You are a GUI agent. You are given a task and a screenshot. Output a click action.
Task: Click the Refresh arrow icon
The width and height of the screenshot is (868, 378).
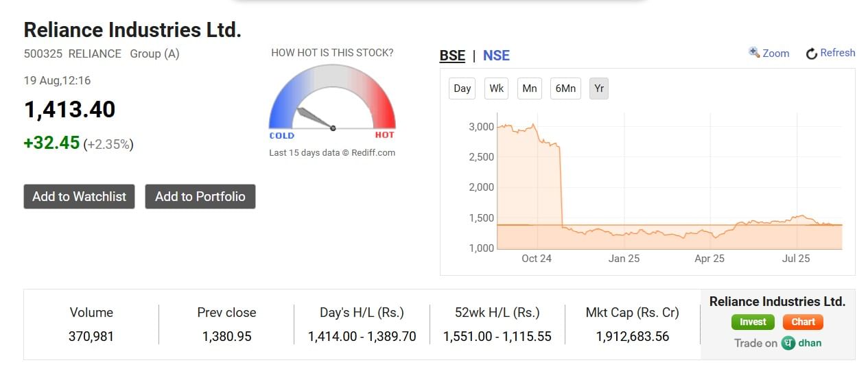click(812, 54)
